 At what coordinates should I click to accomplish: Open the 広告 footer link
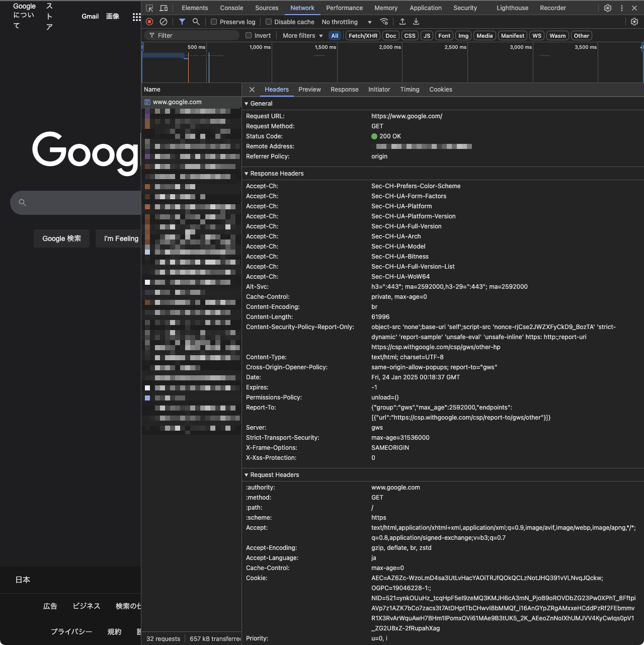(50, 606)
